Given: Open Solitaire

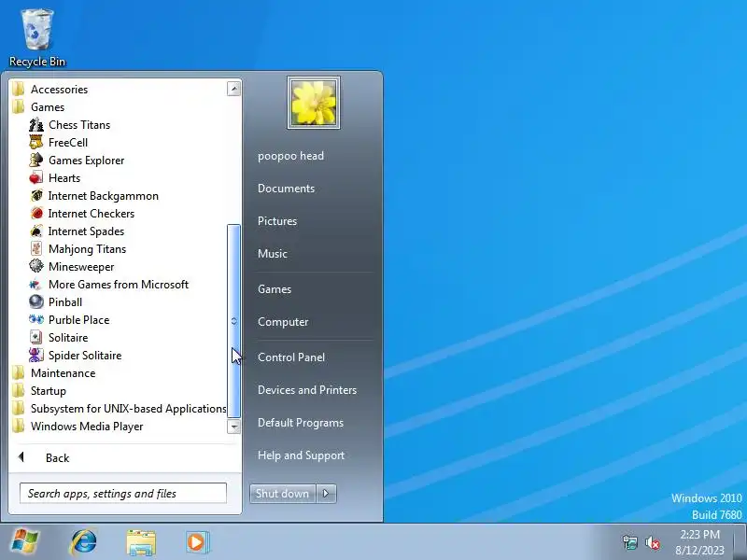Looking at the screenshot, I should coord(59,338).
